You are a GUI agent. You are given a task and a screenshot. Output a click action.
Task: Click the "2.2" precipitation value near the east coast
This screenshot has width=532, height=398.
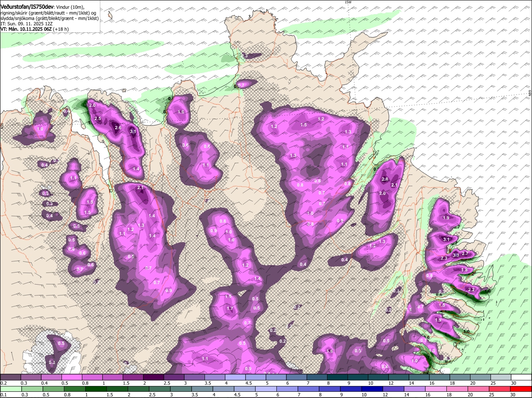[x=471, y=290]
